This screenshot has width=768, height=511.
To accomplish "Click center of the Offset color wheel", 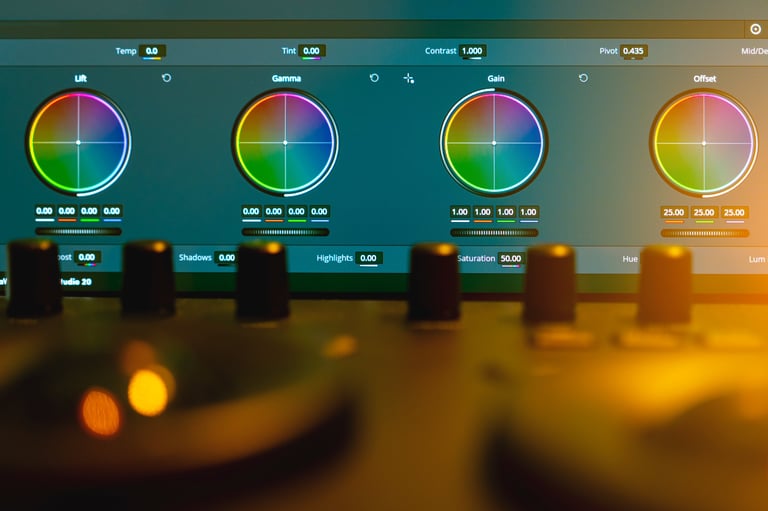I will (704, 144).
